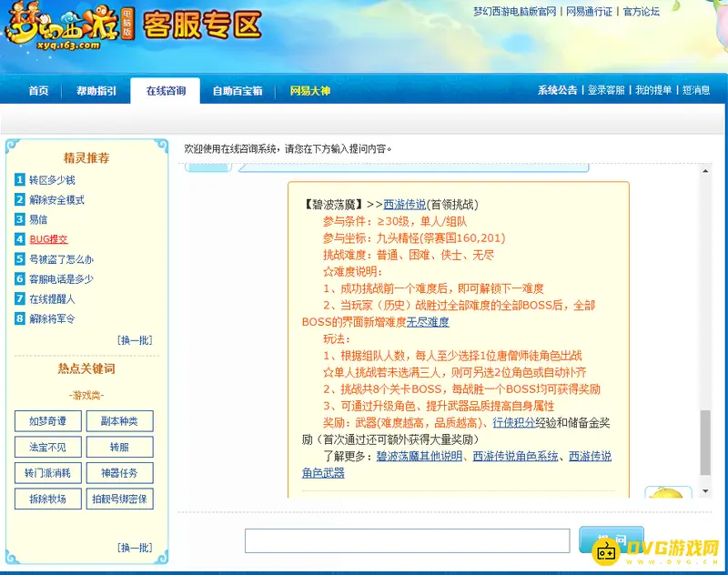Select the 在线咨询 tab
The height and width of the screenshot is (575, 728).
[x=166, y=90]
